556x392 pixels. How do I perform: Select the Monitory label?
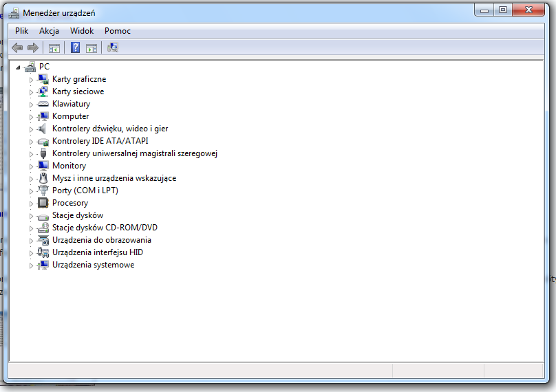click(x=69, y=166)
